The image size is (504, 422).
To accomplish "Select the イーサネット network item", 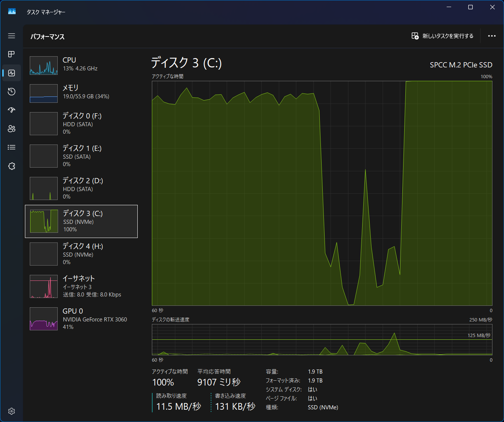I will (81, 286).
